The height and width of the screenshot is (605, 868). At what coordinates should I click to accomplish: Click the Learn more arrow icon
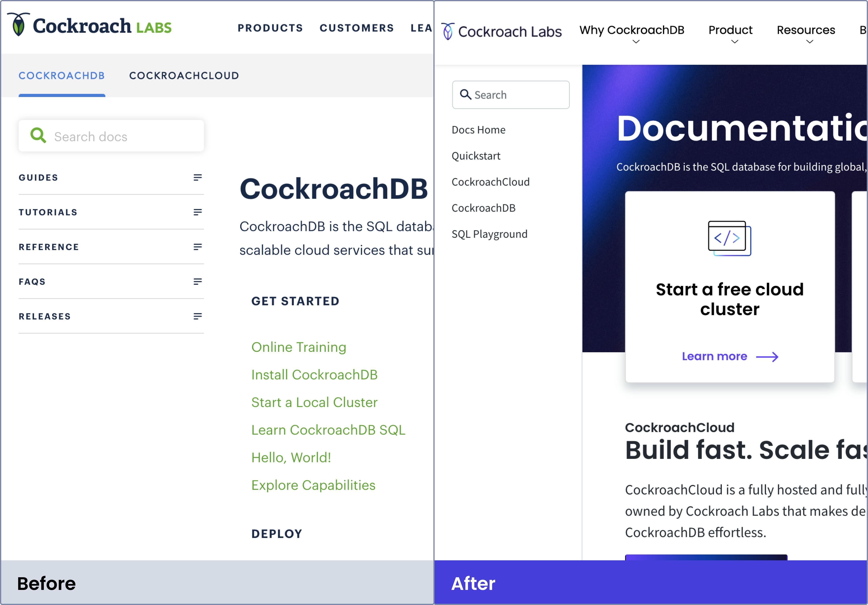coord(767,357)
